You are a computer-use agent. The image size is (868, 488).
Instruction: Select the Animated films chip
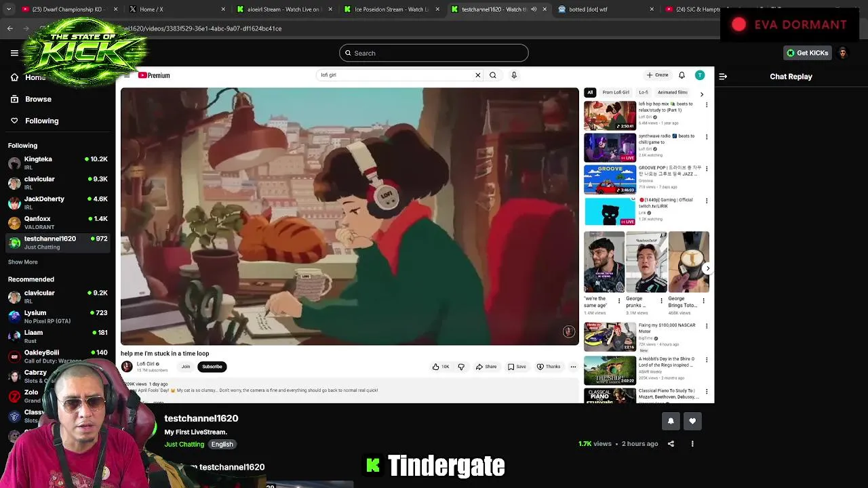tap(673, 92)
